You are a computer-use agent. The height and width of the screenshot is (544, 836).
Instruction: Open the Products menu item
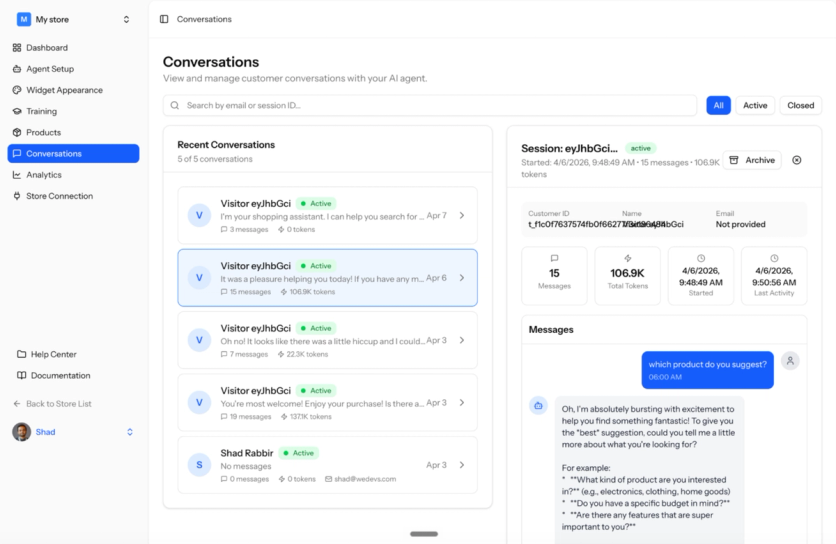[74, 132]
